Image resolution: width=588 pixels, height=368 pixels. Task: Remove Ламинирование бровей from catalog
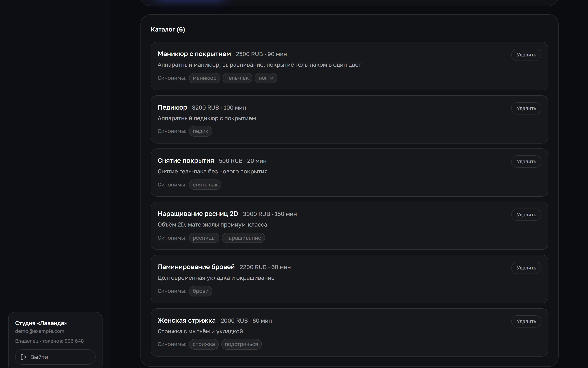tap(526, 268)
